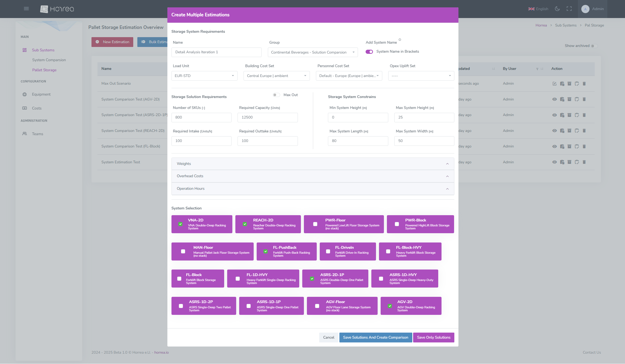Edit the Max Out Scenario estimation
Image resolution: width=625 pixels, height=364 pixels.
[554, 84]
